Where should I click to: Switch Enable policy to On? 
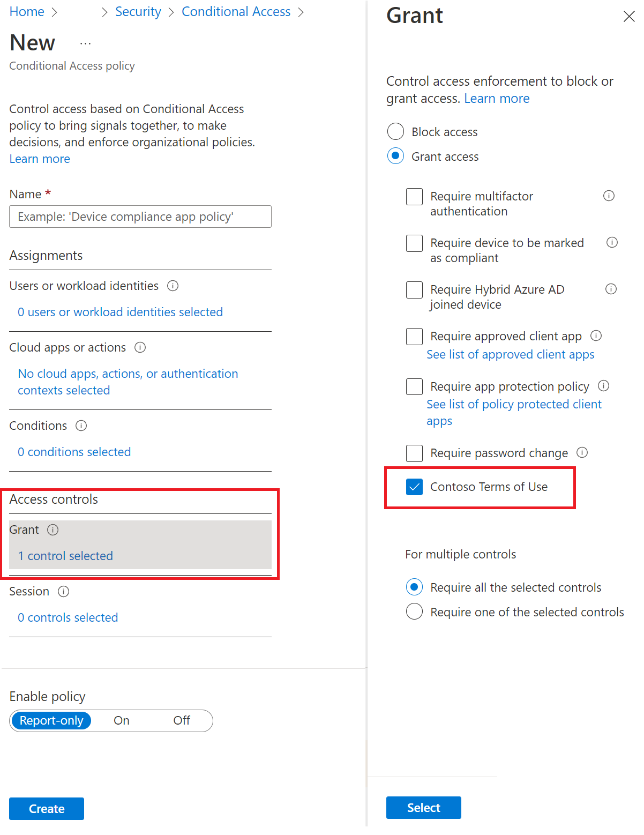[121, 720]
